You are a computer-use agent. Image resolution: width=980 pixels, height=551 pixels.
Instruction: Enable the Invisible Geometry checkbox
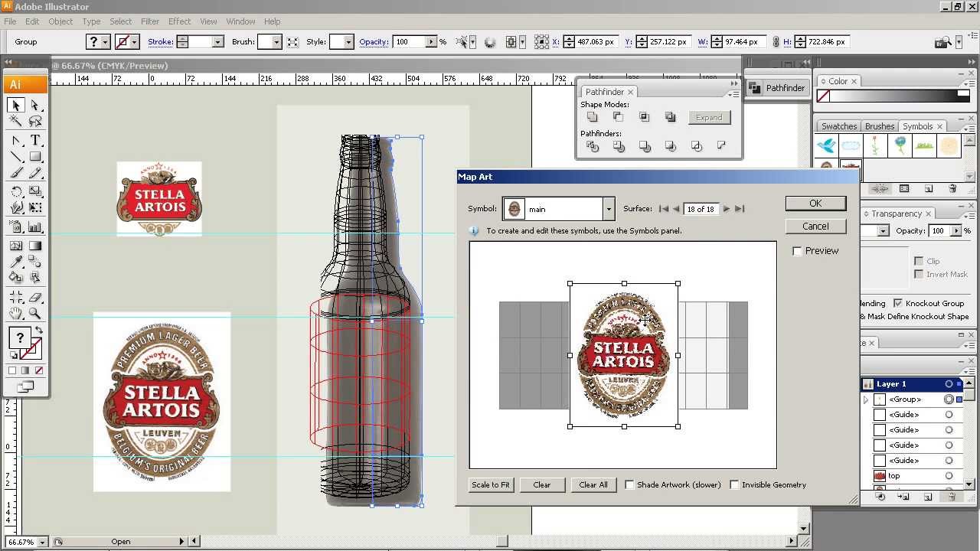734,484
